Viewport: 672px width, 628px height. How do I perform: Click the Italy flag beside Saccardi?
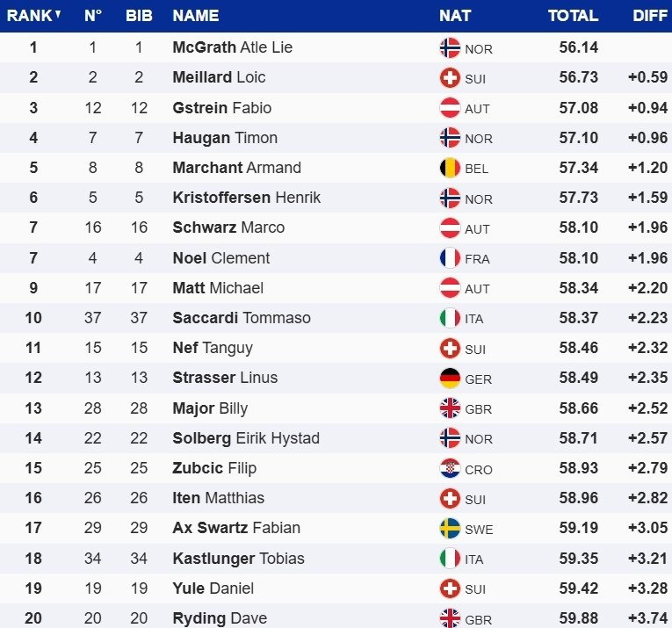click(450, 318)
